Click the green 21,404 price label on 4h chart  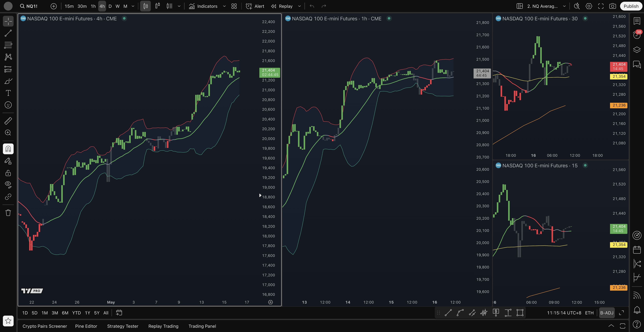(270, 72)
